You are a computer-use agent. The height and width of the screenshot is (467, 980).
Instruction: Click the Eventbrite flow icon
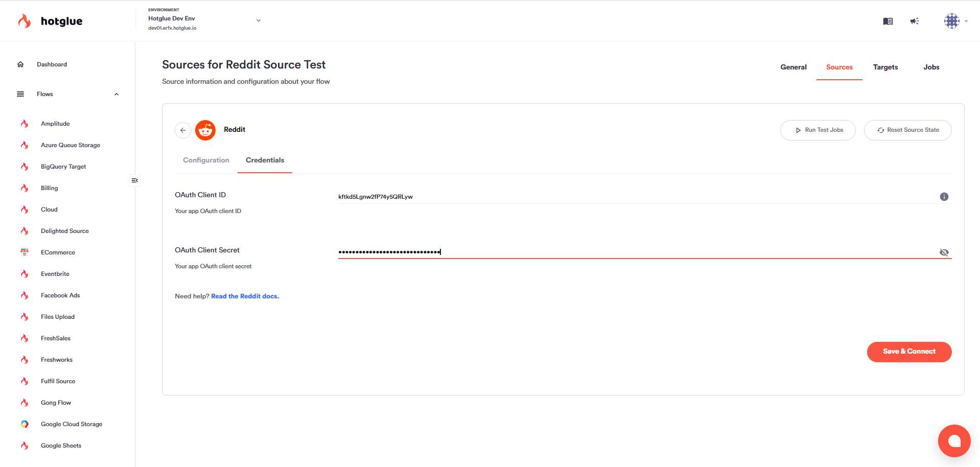(x=25, y=274)
